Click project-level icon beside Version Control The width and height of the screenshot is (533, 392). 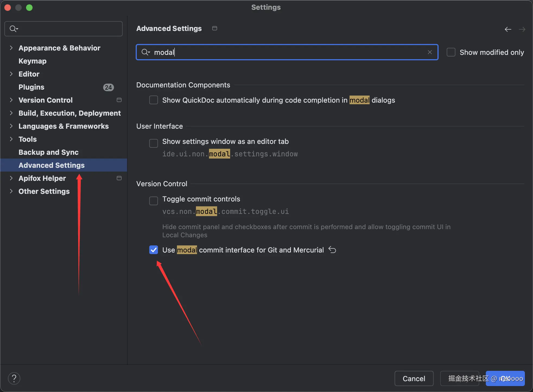[x=119, y=100]
